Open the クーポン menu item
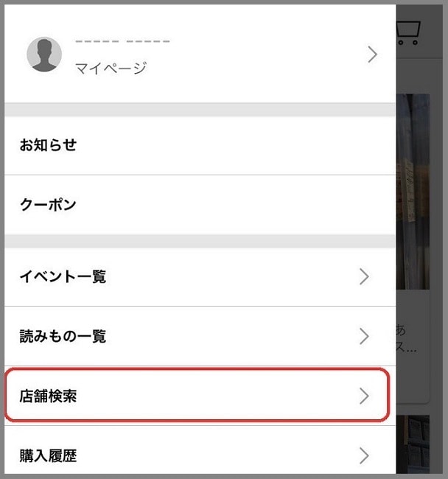This screenshot has height=479, width=448. [48, 205]
